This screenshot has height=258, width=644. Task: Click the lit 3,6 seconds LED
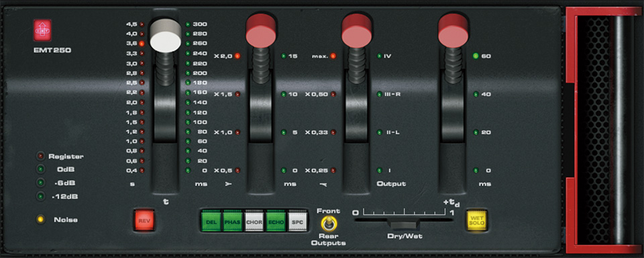pos(142,43)
